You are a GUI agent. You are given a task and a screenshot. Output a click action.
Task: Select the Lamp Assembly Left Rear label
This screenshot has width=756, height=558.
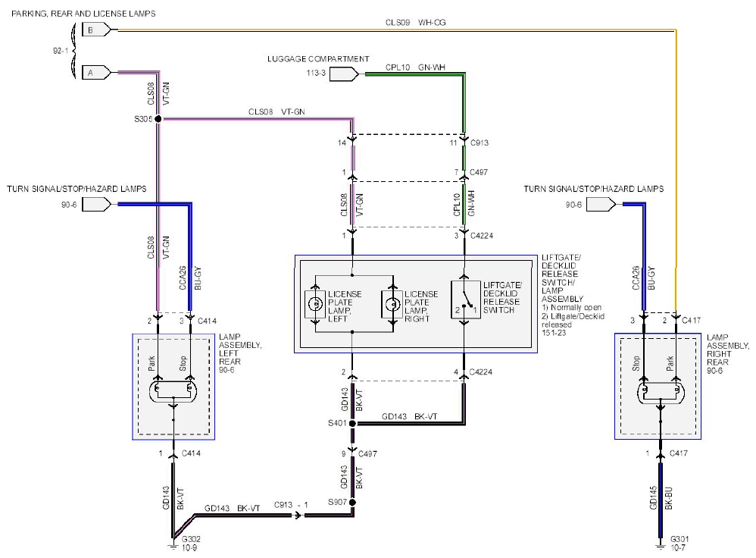[x=239, y=353]
